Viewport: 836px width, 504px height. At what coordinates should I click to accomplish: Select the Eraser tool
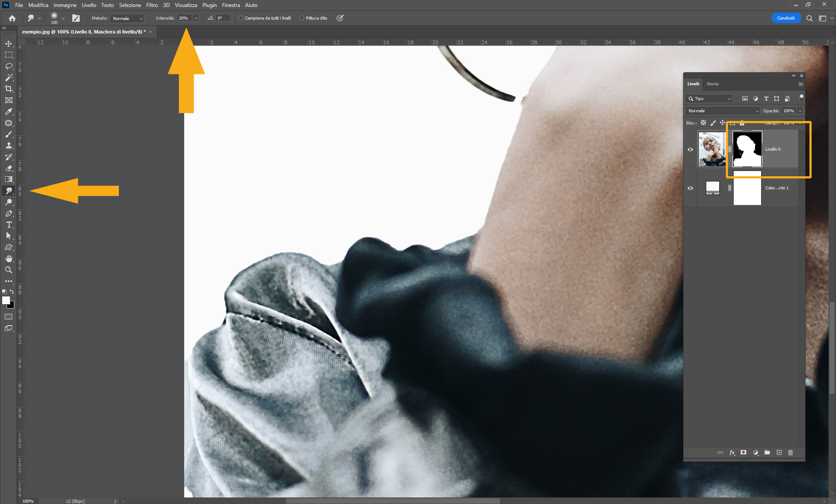[9, 168]
